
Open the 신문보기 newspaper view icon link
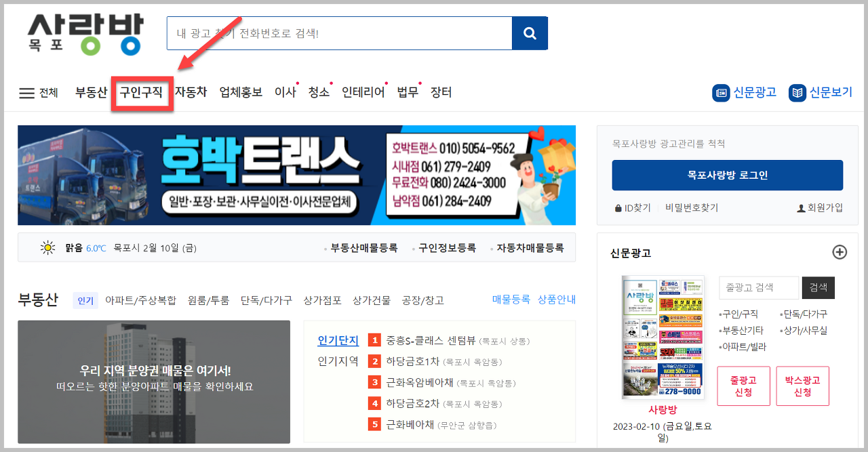[821, 93]
